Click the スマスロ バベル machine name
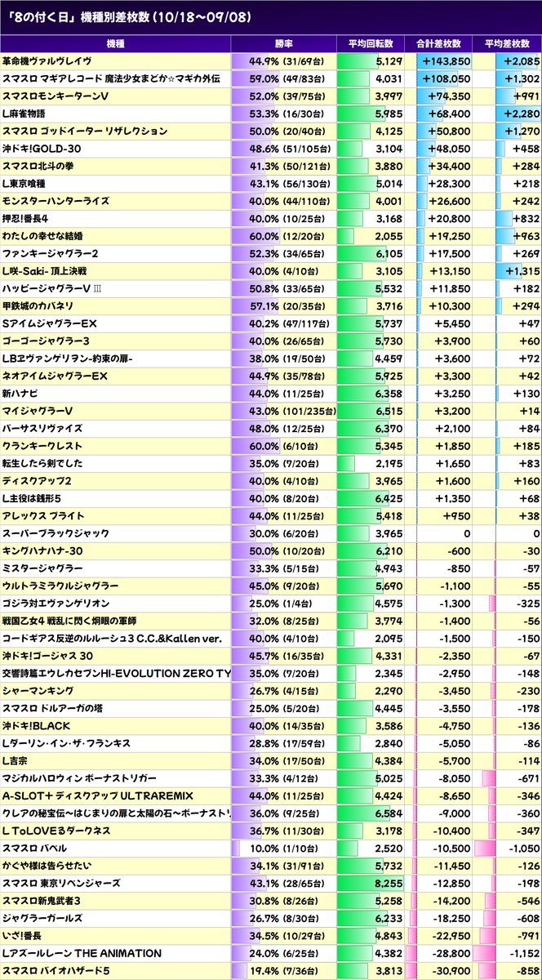This screenshot has width=542, height=980. pos(33,848)
